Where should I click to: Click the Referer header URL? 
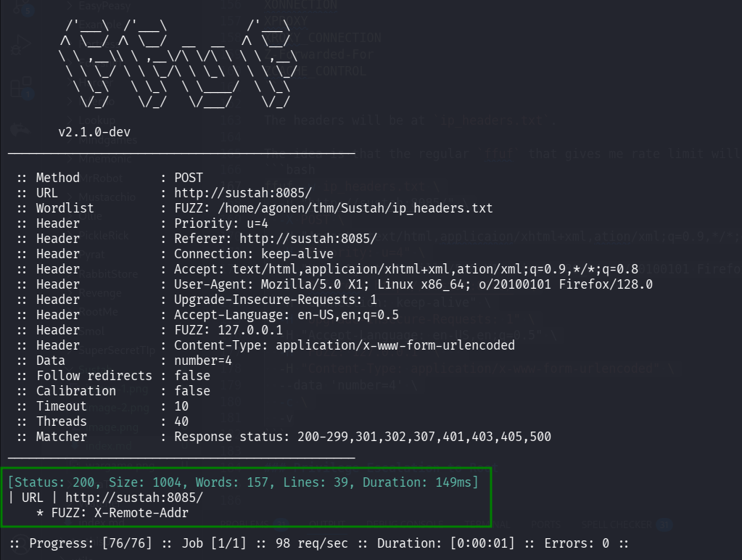point(308,239)
